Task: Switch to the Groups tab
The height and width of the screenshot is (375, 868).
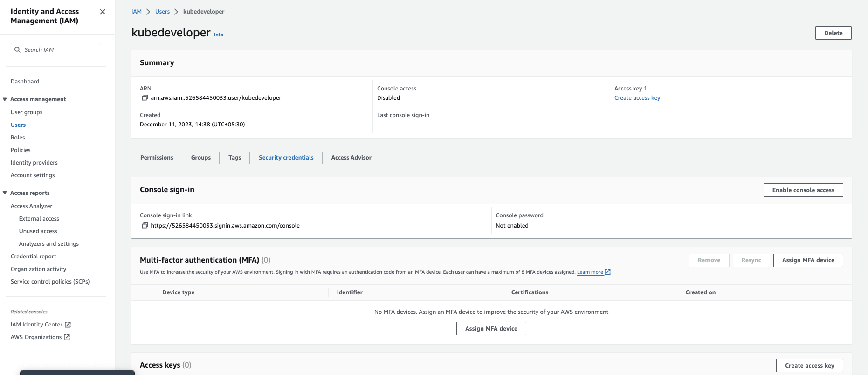Action: pyautogui.click(x=201, y=158)
